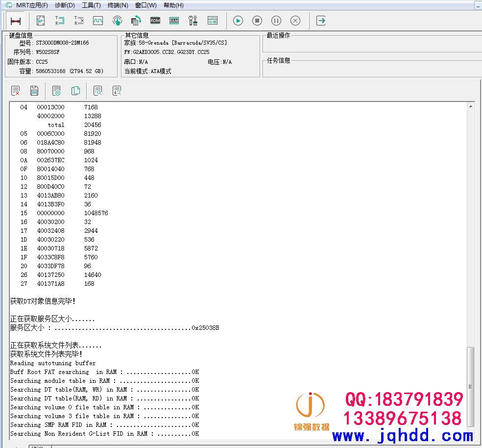
Task: Click the current mode text ATA模式
Action: (161, 71)
